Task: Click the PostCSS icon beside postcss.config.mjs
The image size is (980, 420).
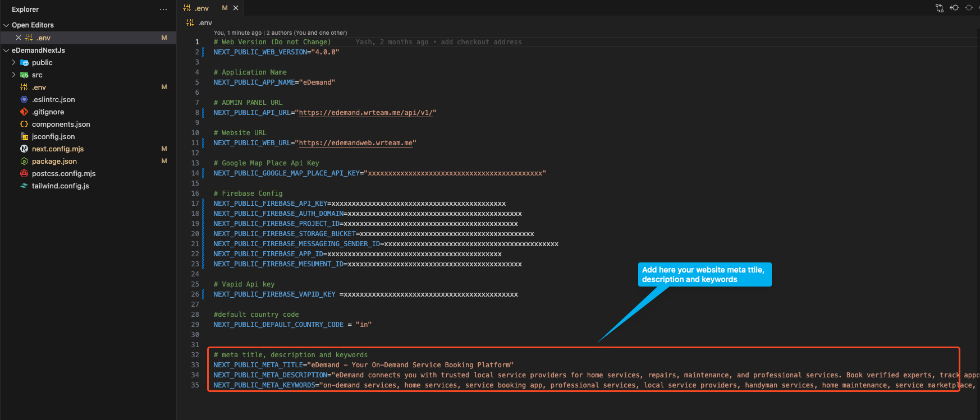Action: coord(24,173)
